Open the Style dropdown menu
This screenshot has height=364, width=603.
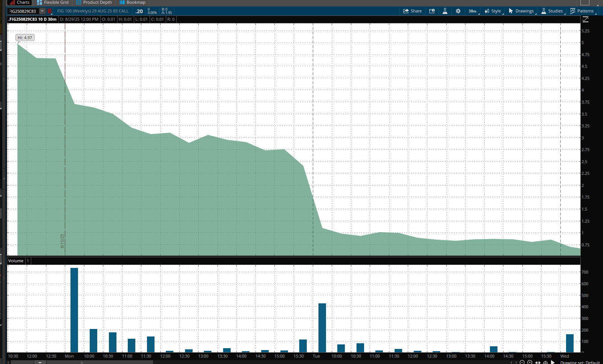click(x=493, y=11)
